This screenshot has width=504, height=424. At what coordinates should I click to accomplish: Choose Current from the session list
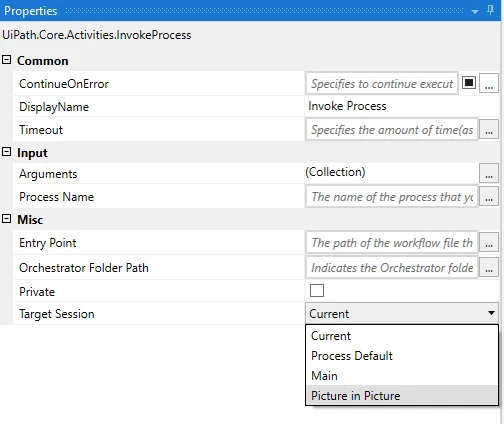coord(402,336)
